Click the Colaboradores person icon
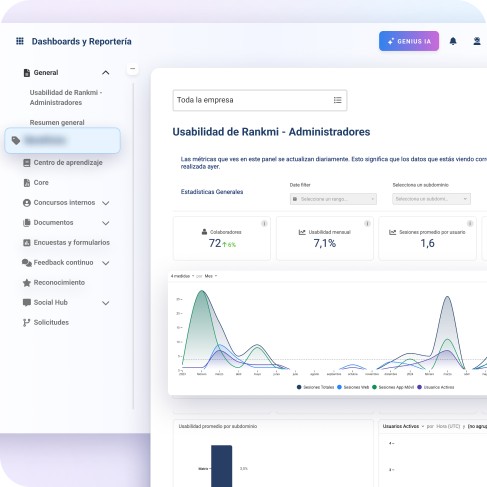Image resolution: width=487 pixels, height=487 pixels. coord(204,232)
